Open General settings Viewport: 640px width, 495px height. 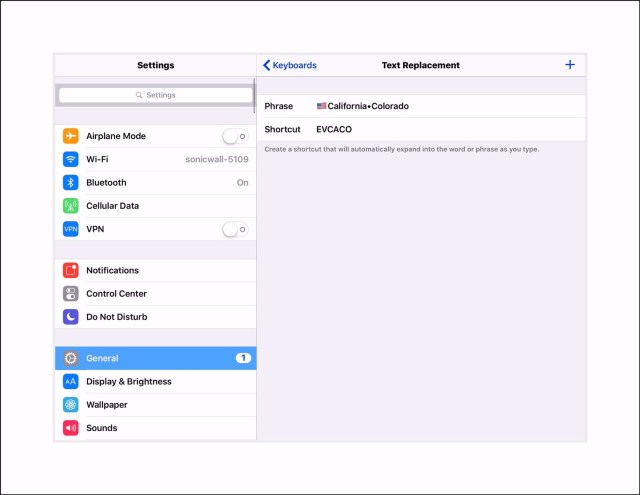[156, 358]
